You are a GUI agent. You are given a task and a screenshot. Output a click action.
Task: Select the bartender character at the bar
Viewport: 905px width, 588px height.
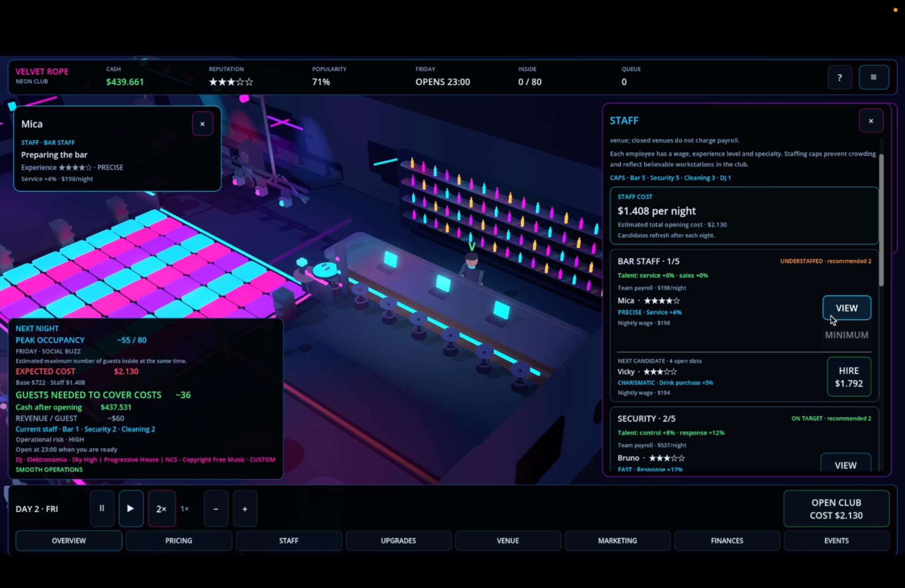click(x=472, y=267)
